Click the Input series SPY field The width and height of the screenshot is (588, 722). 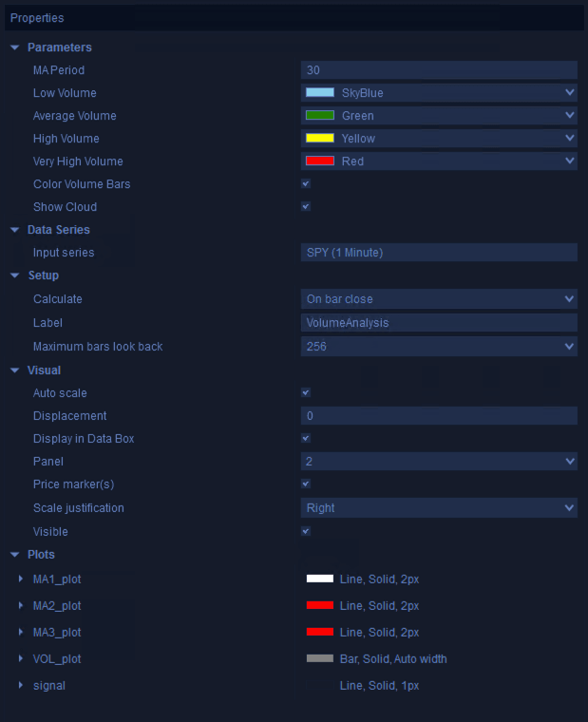click(x=439, y=253)
